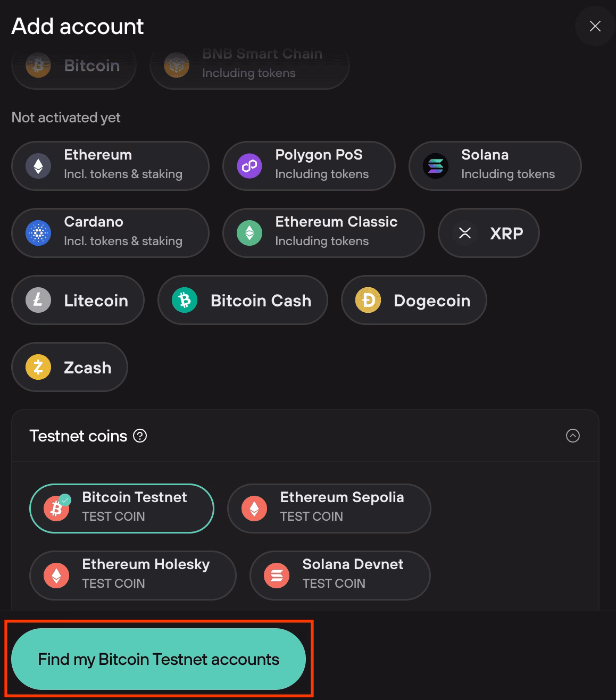
Task: Click the Ethereum Holesky coin swatch
Action: point(56,575)
